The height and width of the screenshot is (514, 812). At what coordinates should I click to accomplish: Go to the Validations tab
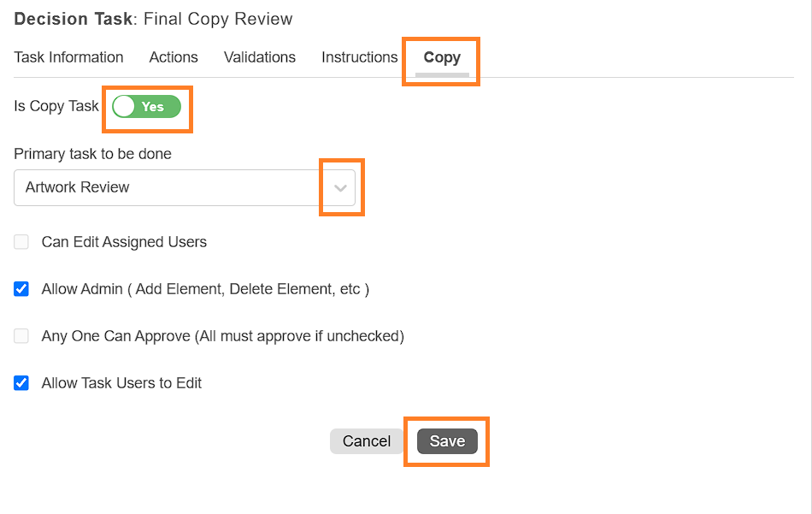(x=260, y=57)
